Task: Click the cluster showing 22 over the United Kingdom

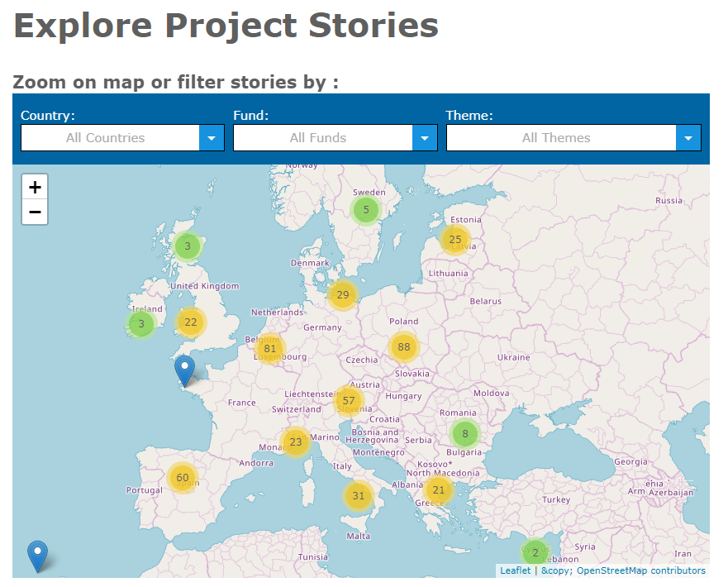Action: click(x=190, y=322)
